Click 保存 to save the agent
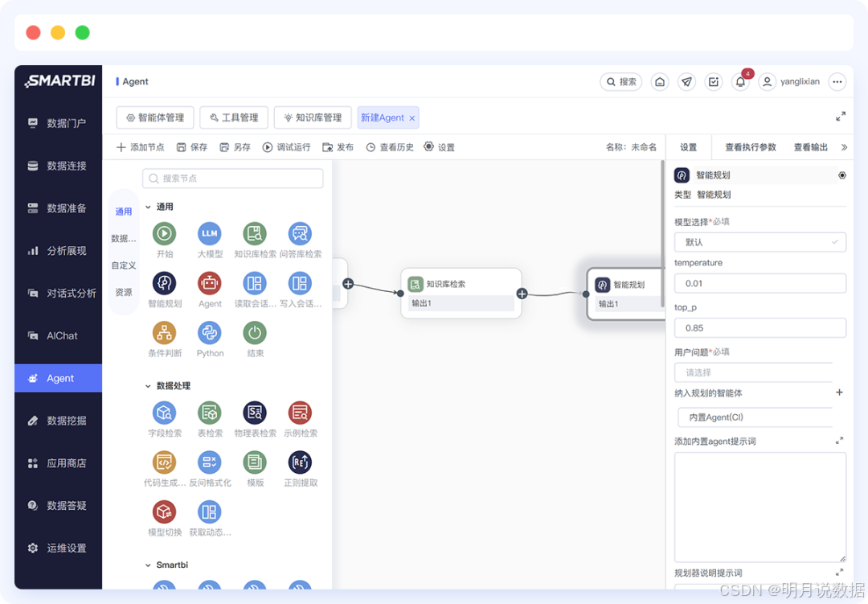 pyautogui.click(x=192, y=147)
